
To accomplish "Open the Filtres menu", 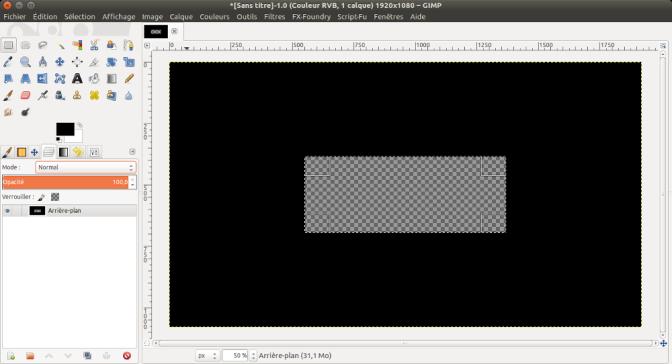I will tap(274, 17).
